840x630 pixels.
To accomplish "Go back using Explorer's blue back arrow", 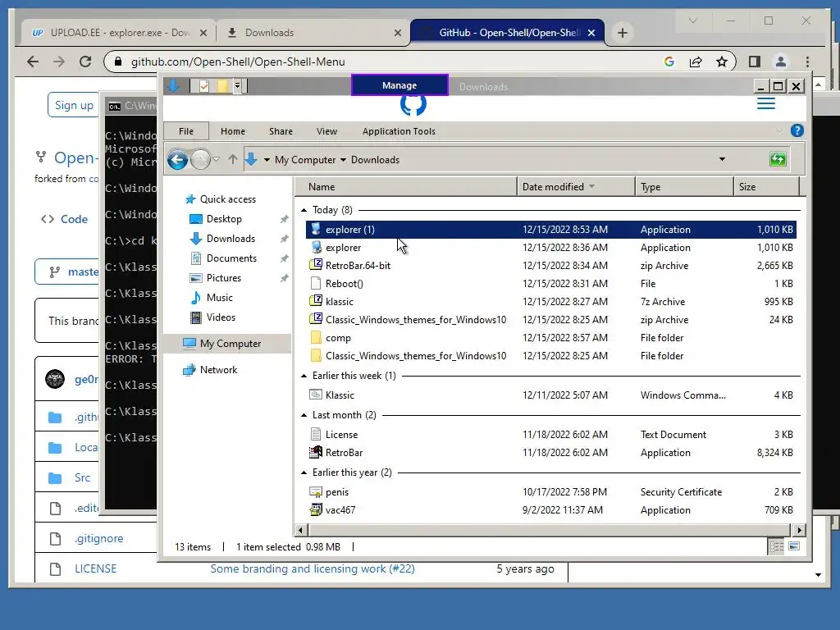I will pos(177,160).
